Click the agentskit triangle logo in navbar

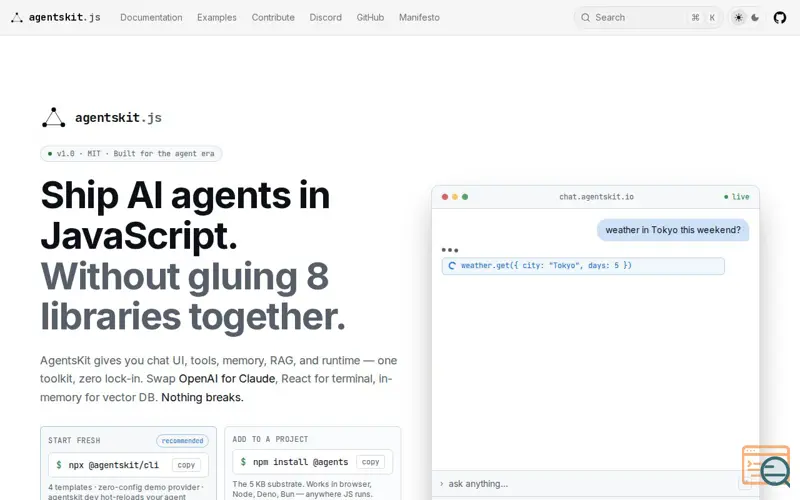[17, 18]
